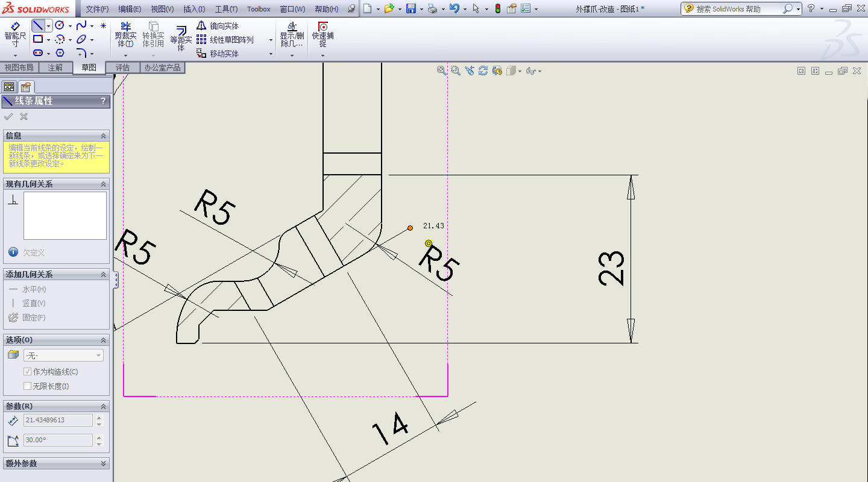Open the Trim Entities dropdown arrow

[125, 55]
